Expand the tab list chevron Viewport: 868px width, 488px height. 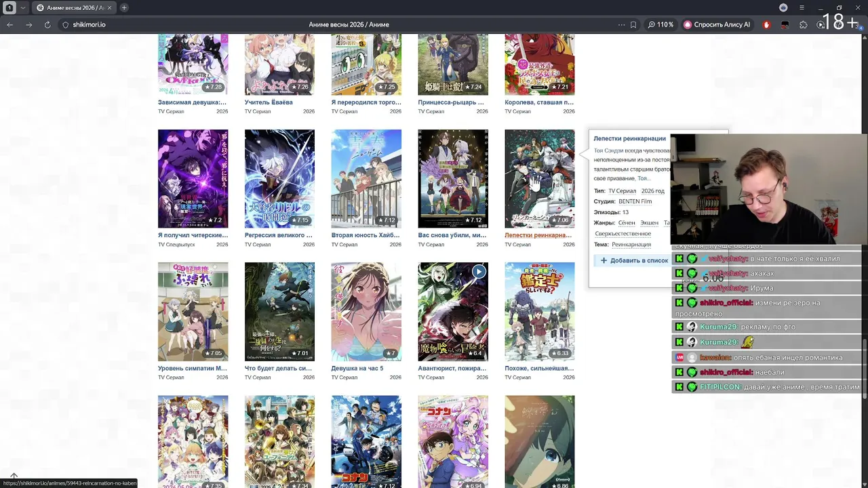23,7
